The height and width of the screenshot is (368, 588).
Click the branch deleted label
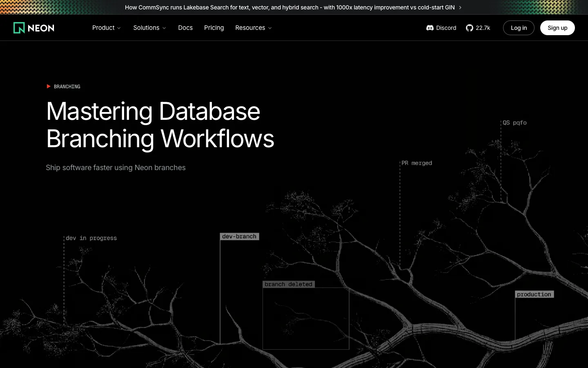point(288,284)
